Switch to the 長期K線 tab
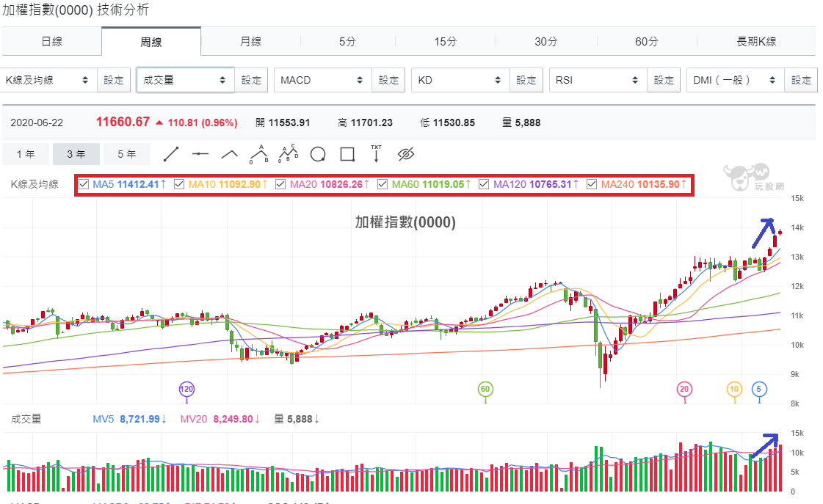The width and height of the screenshot is (823, 504). point(756,41)
